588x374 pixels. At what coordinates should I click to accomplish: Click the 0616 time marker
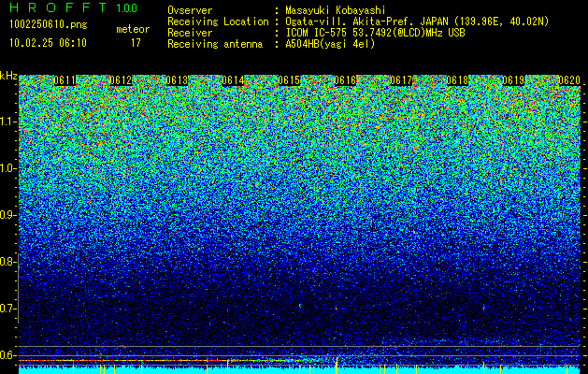pos(345,80)
